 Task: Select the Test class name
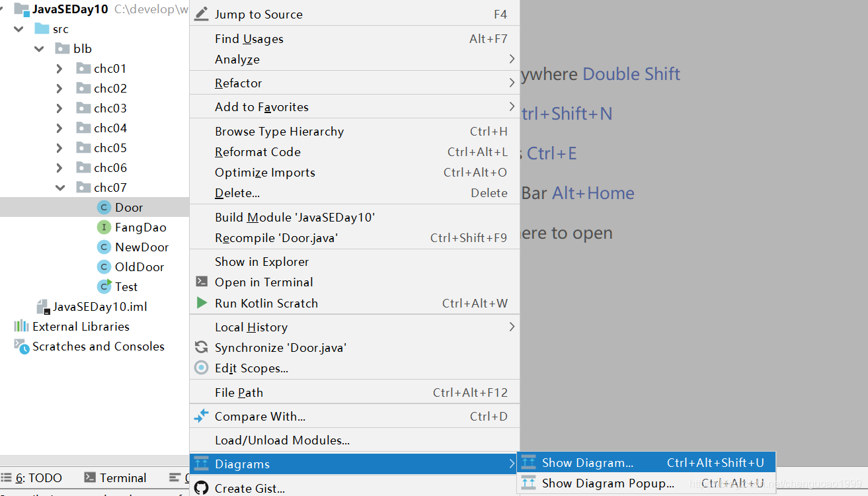(x=126, y=286)
